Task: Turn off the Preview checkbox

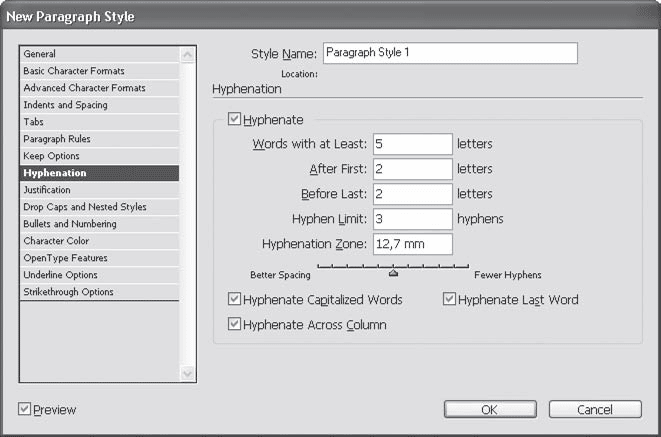Action: coord(25,410)
